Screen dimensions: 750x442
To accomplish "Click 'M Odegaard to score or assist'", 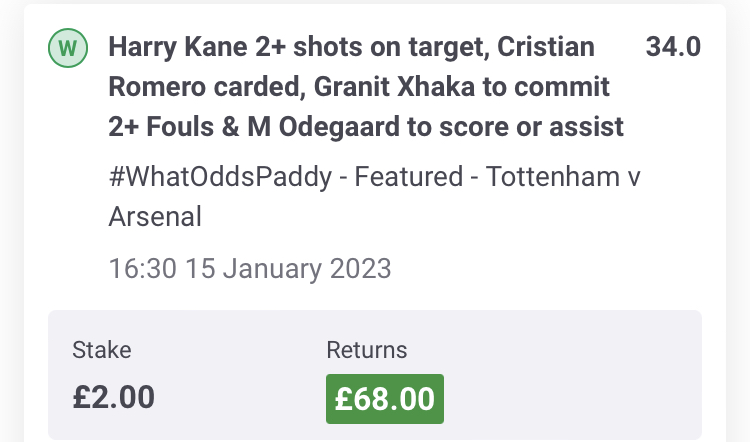I will (435, 127).
